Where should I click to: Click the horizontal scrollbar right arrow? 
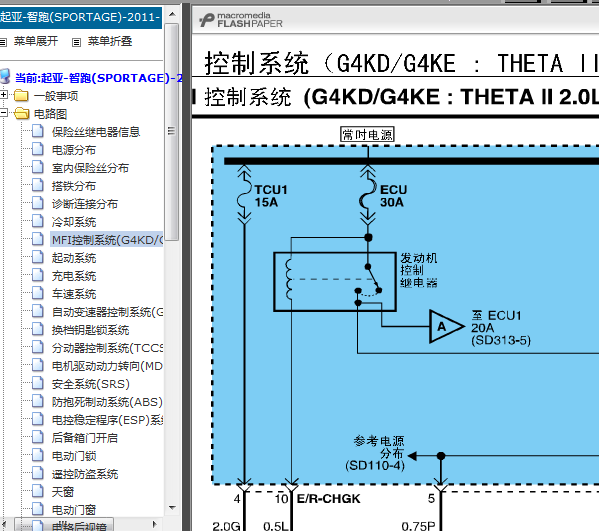tap(155, 525)
